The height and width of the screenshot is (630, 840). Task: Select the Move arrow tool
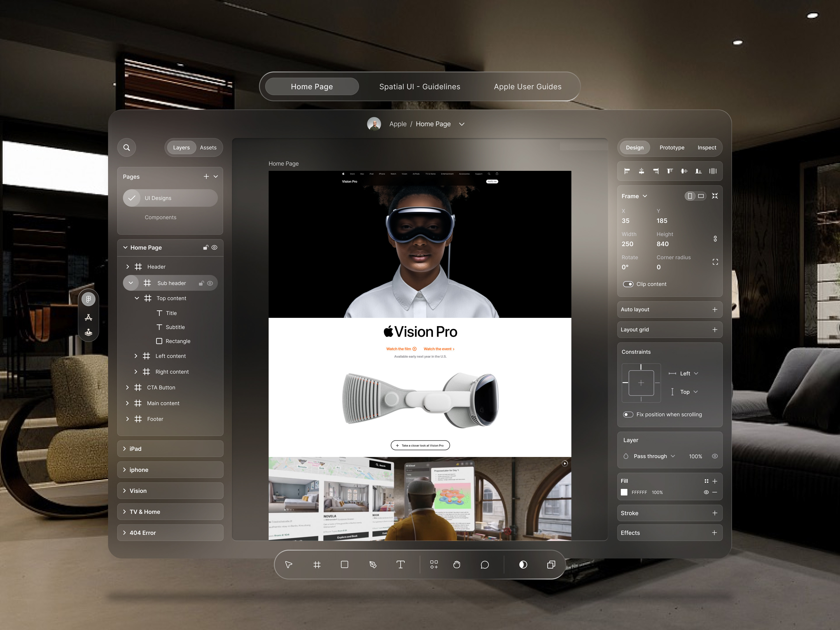[289, 565]
